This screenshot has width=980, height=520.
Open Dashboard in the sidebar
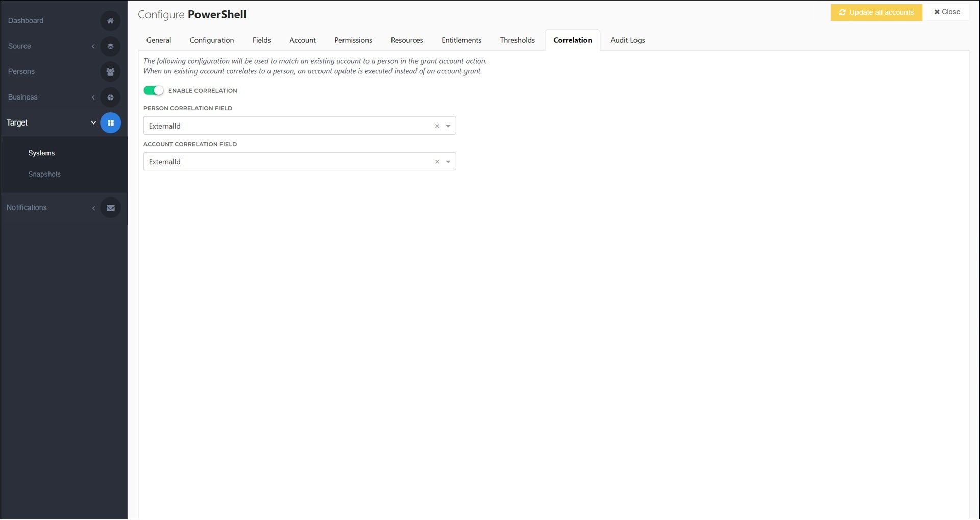coord(26,21)
